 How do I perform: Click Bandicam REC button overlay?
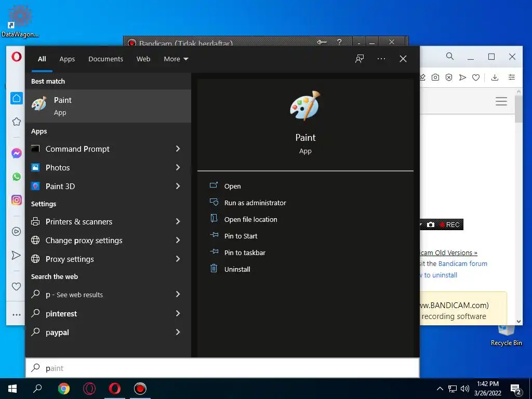449,224
